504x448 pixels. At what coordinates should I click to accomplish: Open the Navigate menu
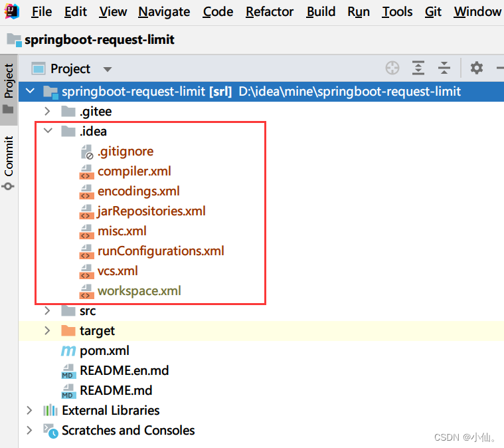coord(164,12)
